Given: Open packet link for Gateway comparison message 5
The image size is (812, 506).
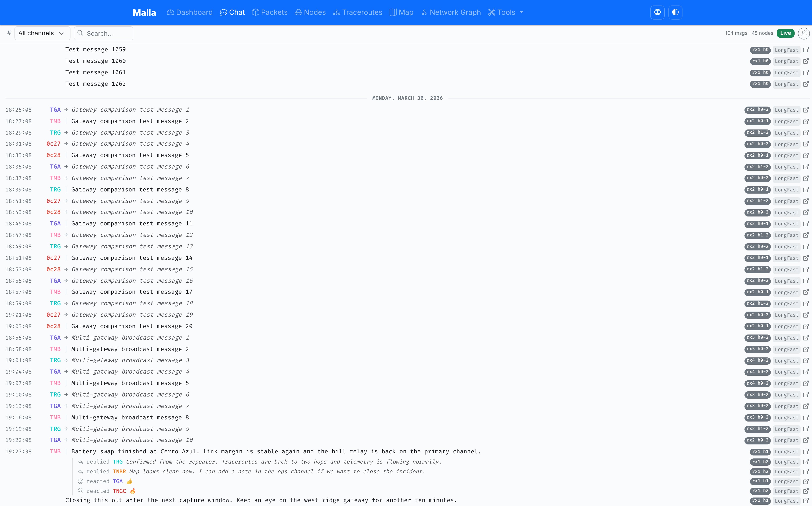Looking at the screenshot, I should point(806,155).
